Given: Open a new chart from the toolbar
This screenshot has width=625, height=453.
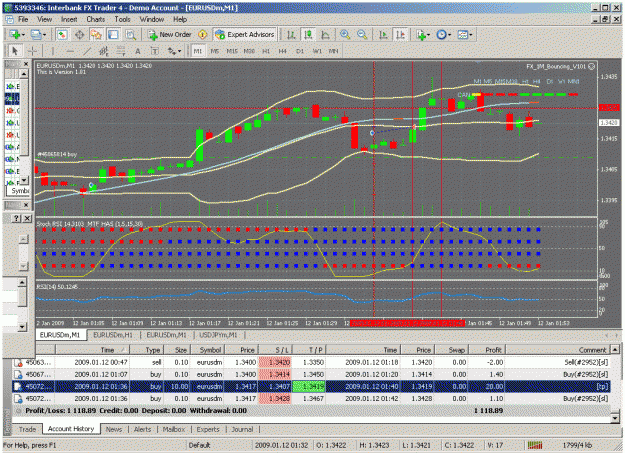Looking at the screenshot, I should coord(17,35).
